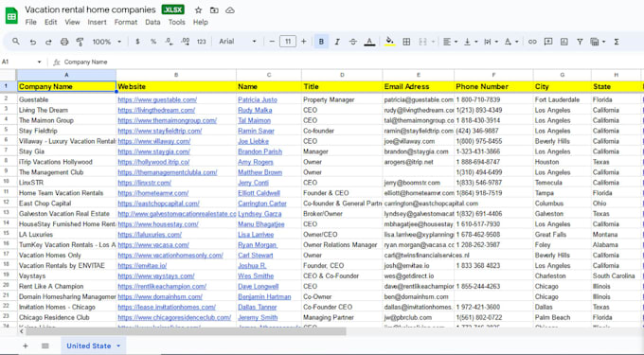
Task: Toggle strikethrough formatting
Action: [353, 42]
